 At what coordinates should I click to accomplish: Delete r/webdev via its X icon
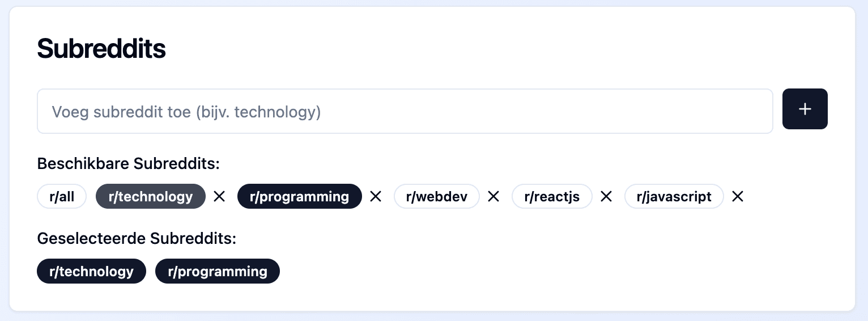[493, 197]
